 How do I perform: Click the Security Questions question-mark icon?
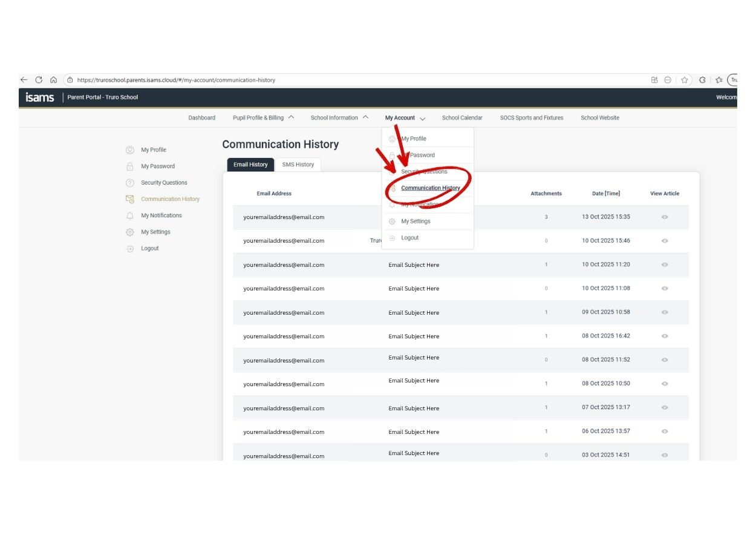tap(129, 183)
